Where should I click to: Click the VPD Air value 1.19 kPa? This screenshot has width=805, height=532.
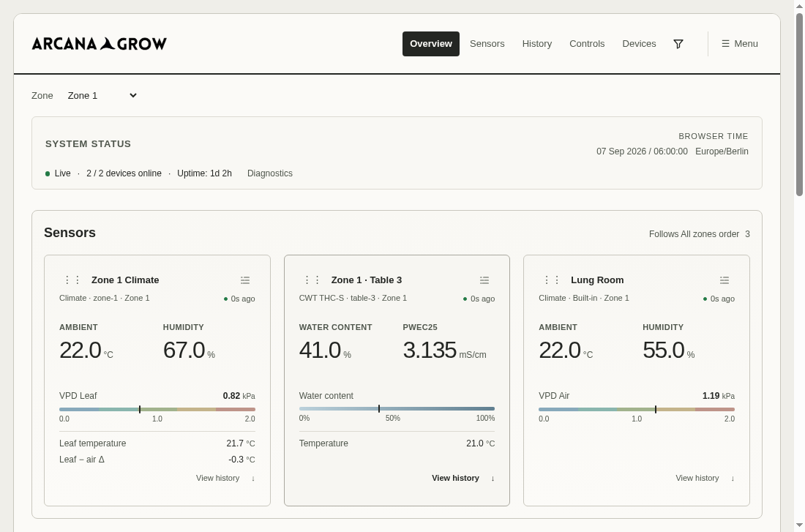[x=718, y=396]
